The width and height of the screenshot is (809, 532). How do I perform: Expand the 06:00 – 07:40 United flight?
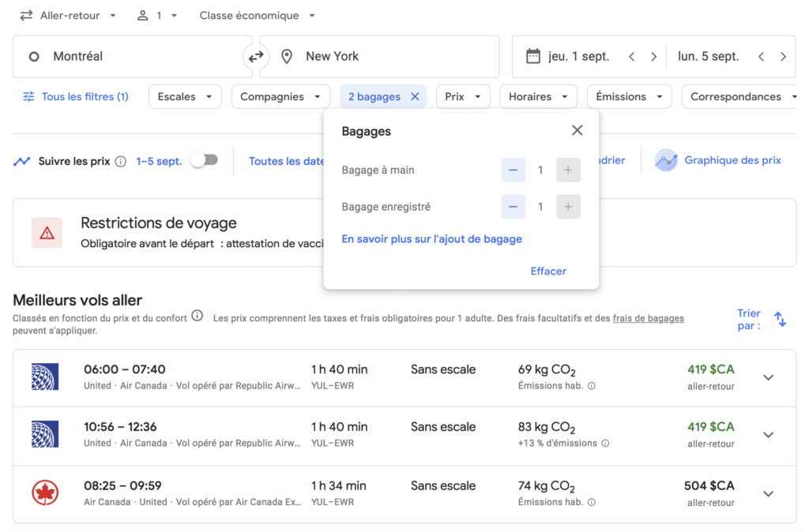[768, 377]
